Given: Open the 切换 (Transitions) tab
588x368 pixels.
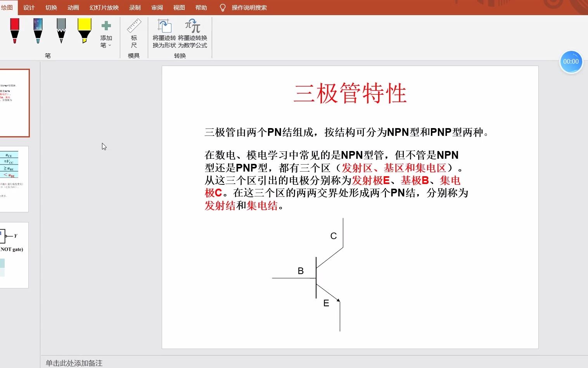Looking at the screenshot, I should [x=51, y=7].
